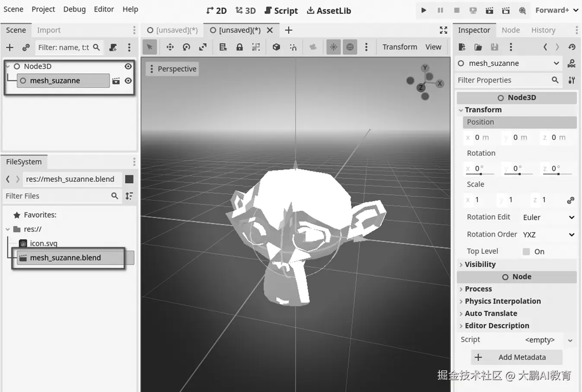Open Movie Maker mode icon
The image size is (582, 392).
pyautogui.click(x=522, y=10)
